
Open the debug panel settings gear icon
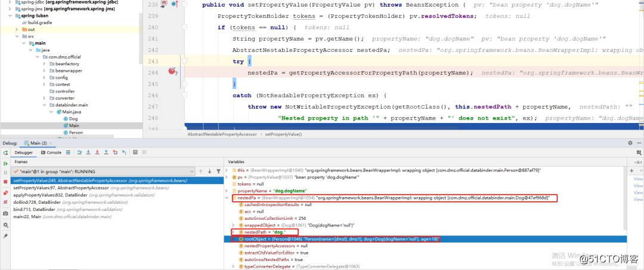pyautogui.click(x=630, y=143)
